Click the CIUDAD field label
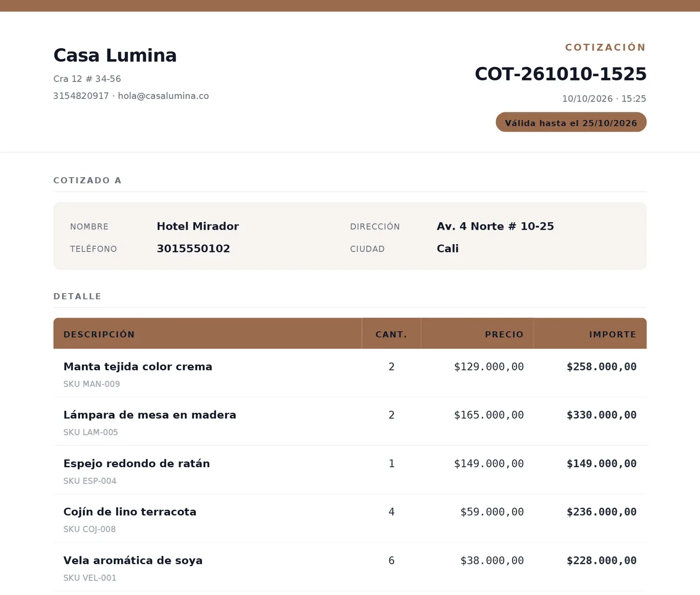 click(367, 249)
